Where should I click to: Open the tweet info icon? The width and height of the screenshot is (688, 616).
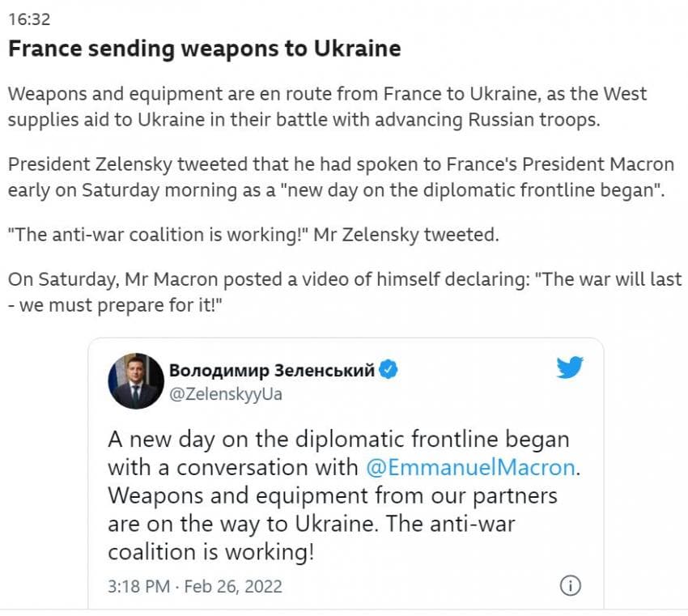pos(570,585)
